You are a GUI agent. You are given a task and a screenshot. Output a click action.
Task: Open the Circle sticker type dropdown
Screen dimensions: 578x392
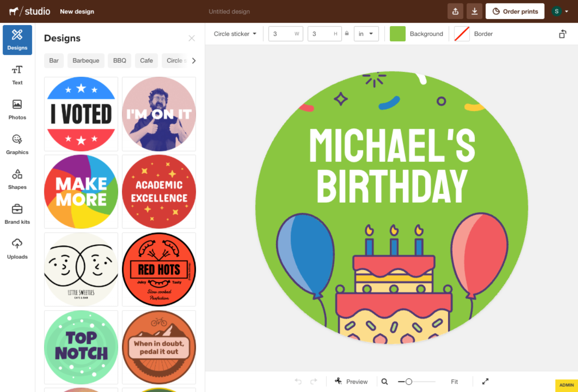[234, 34]
